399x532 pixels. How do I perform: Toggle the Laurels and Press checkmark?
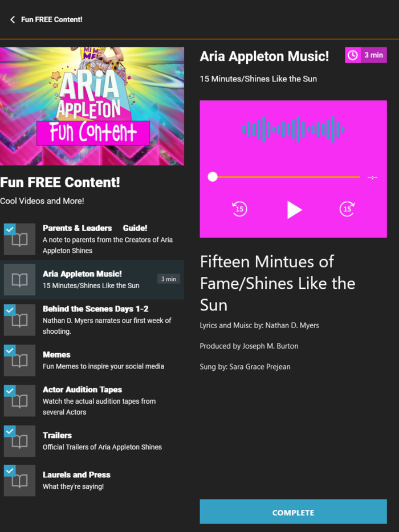click(10, 470)
